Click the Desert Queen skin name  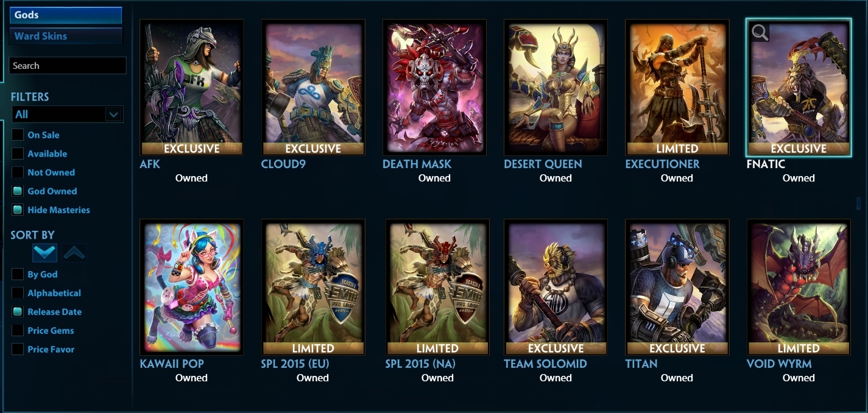click(x=543, y=164)
